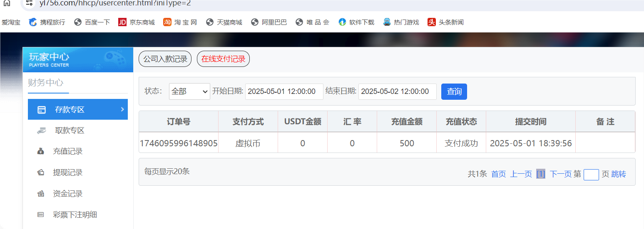Image resolution: width=644 pixels, height=229 pixels.
Task: Click the 2025-05-01 18:39:56 timestamp cell
Action: point(531,143)
